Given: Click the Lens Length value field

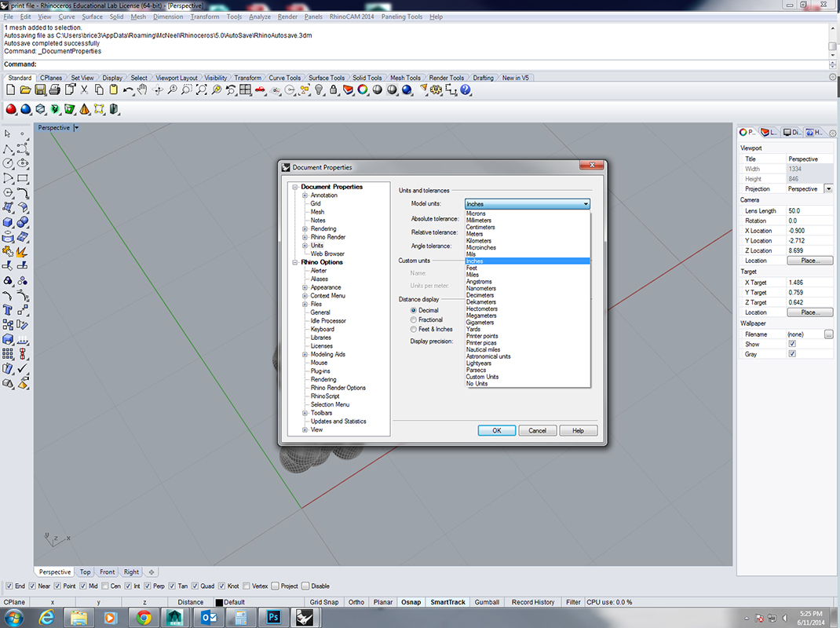Looking at the screenshot, I should (x=810, y=210).
